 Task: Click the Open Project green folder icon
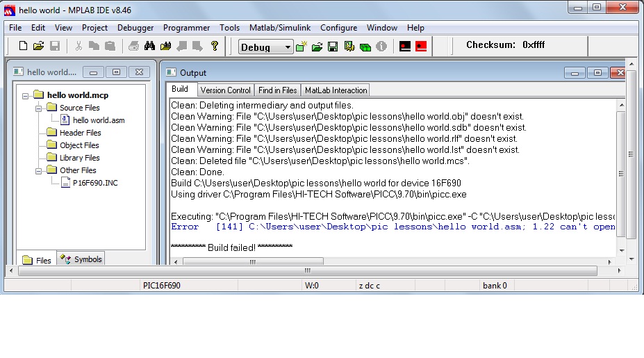[317, 47]
